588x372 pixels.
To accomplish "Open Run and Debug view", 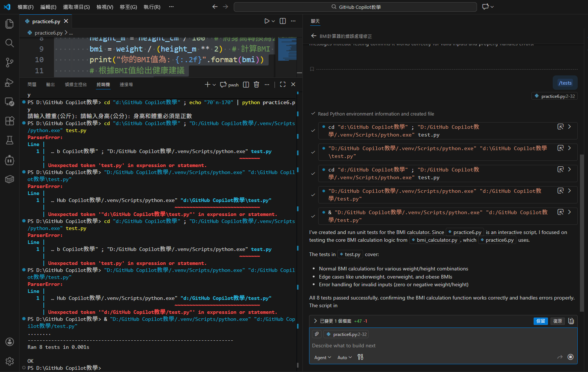I will click(10, 82).
